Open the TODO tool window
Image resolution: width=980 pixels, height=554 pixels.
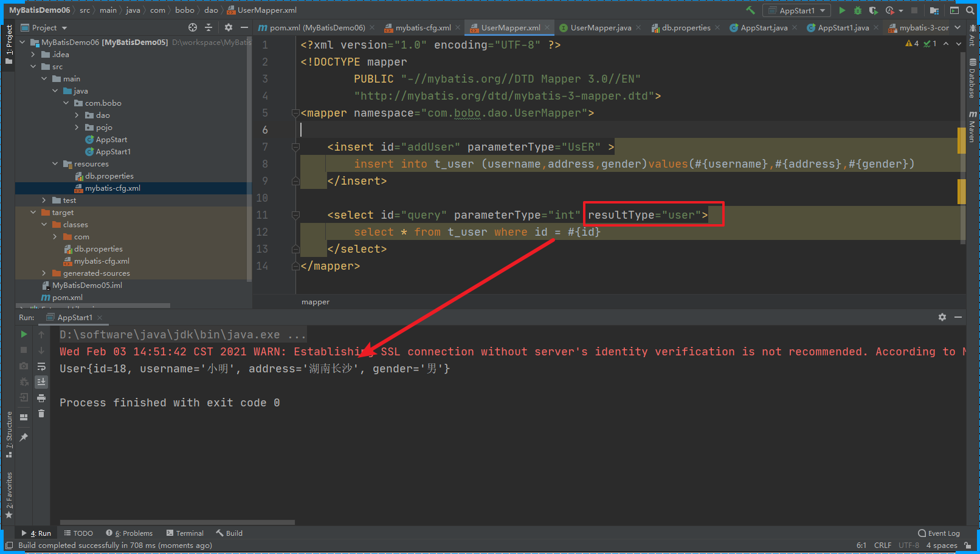(78, 533)
